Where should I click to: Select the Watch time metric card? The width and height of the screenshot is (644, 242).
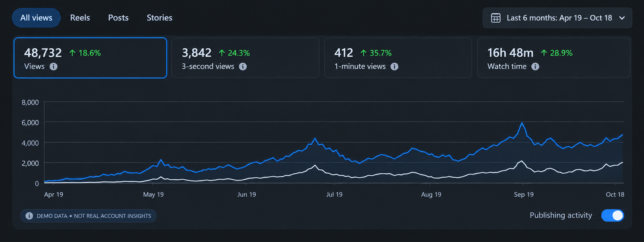553,58
